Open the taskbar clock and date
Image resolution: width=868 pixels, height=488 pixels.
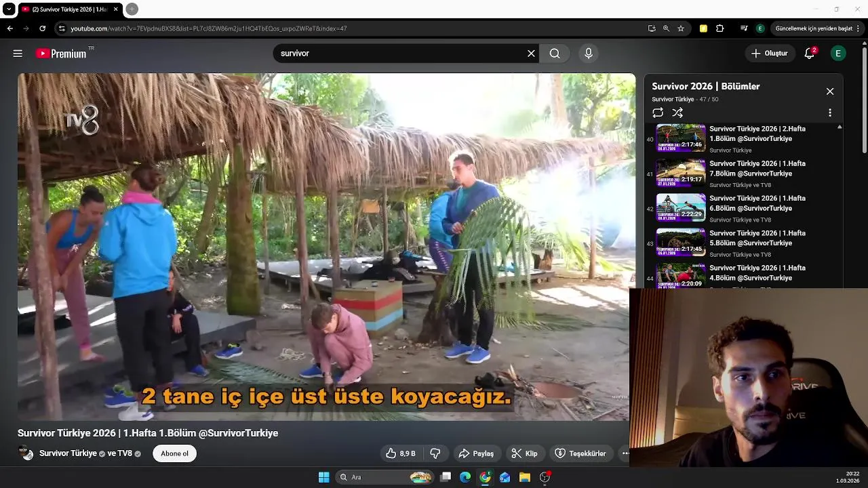click(847, 477)
